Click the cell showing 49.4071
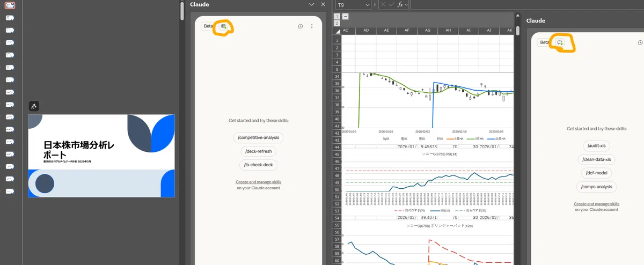 click(427, 218)
